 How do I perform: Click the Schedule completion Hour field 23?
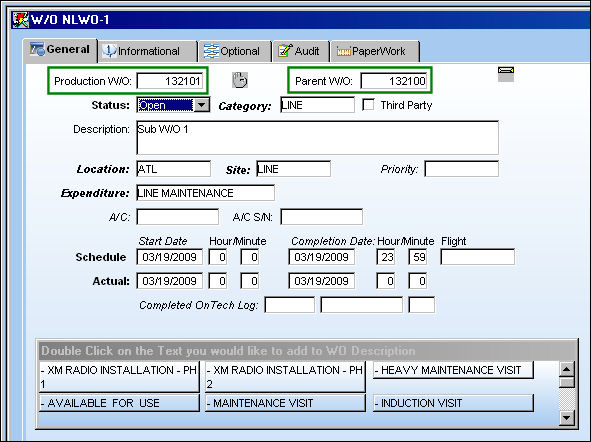(386, 257)
